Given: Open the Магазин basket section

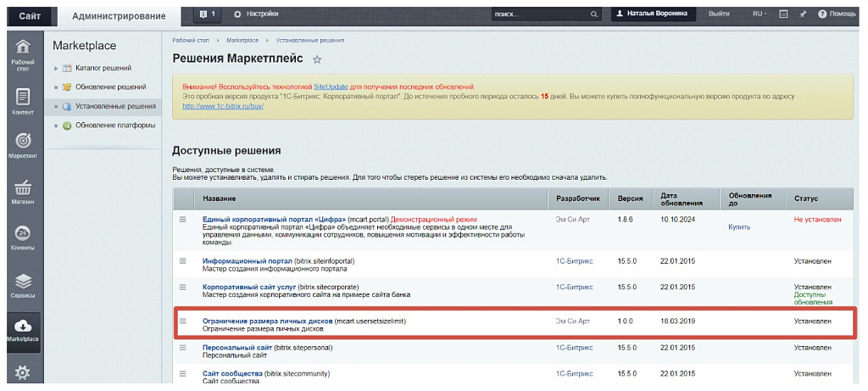Looking at the screenshot, I should 23,191.
